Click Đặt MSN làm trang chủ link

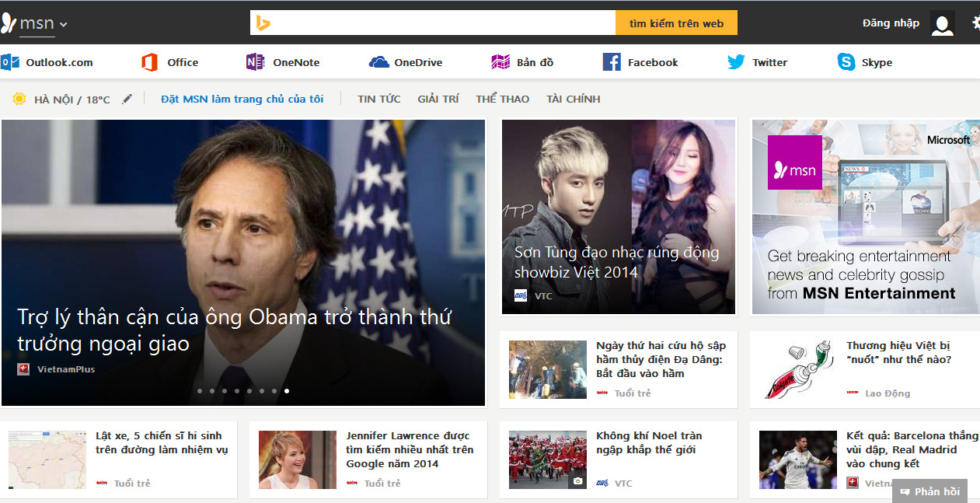[x=242, y=99]
